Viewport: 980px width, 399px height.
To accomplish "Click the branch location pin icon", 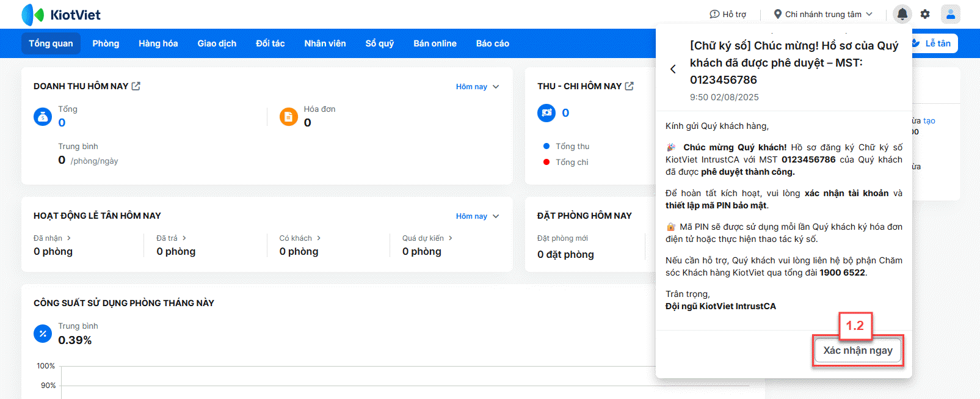I will tap(778, 14).
